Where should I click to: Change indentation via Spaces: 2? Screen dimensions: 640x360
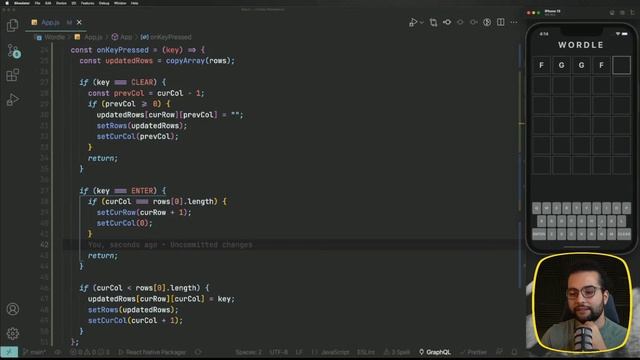248,352
